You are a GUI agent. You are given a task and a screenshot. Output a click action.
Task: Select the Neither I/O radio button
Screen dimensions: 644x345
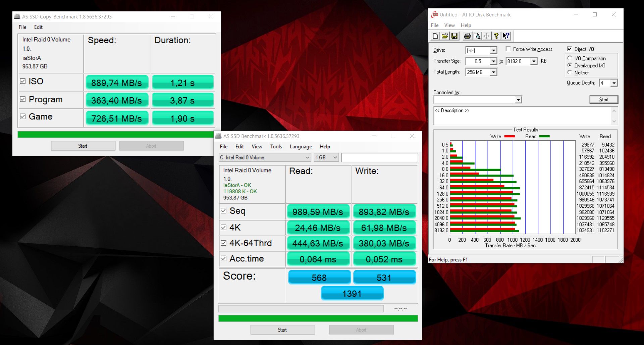(x=570, y=72)
